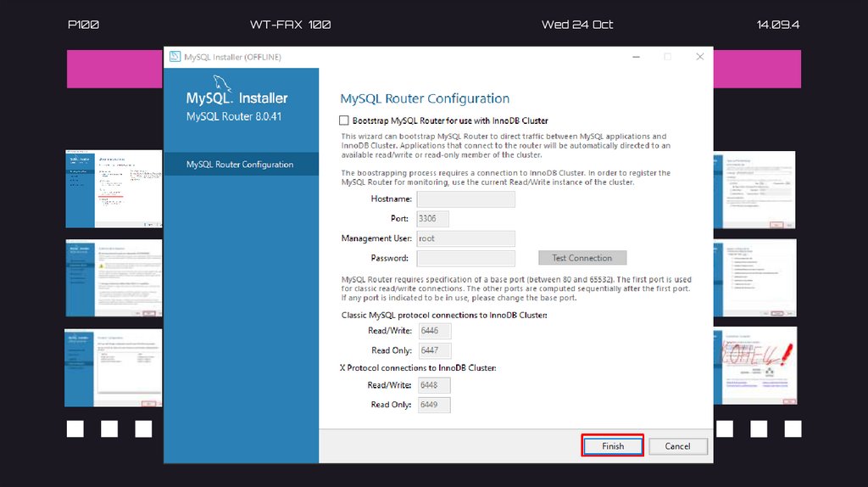Click X Protocol Read Only port 6449 field

click(x=434, y=405)
